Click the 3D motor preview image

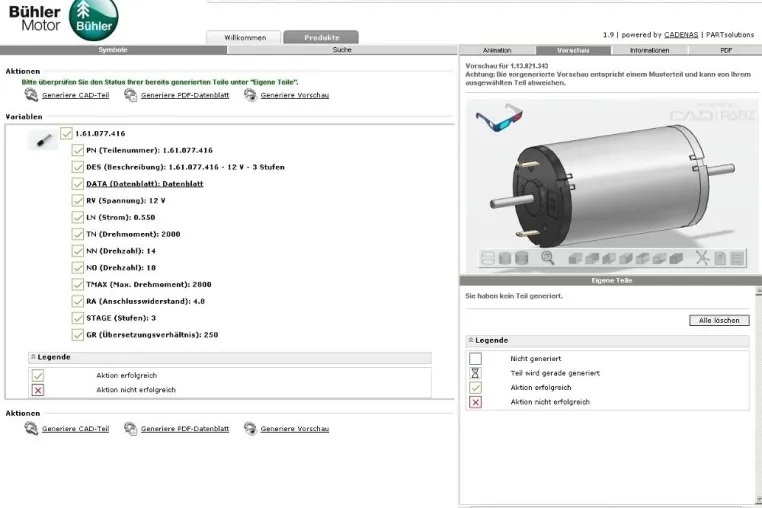point(612,187)
